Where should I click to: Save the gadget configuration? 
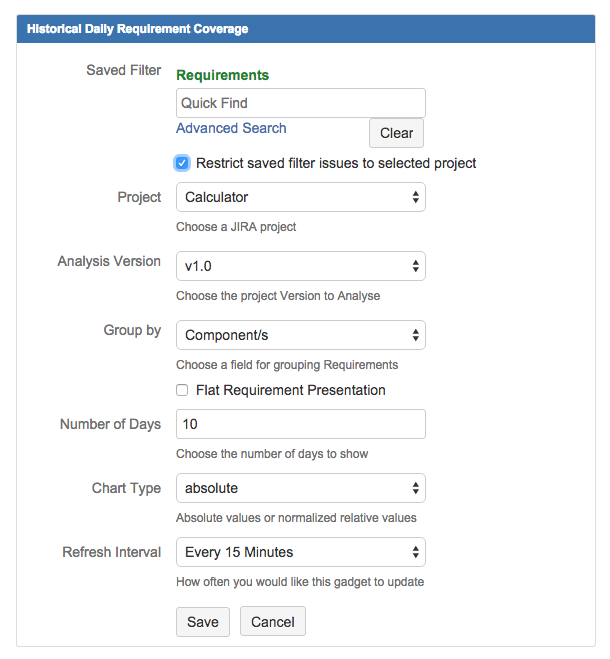(x=203, y=622)
